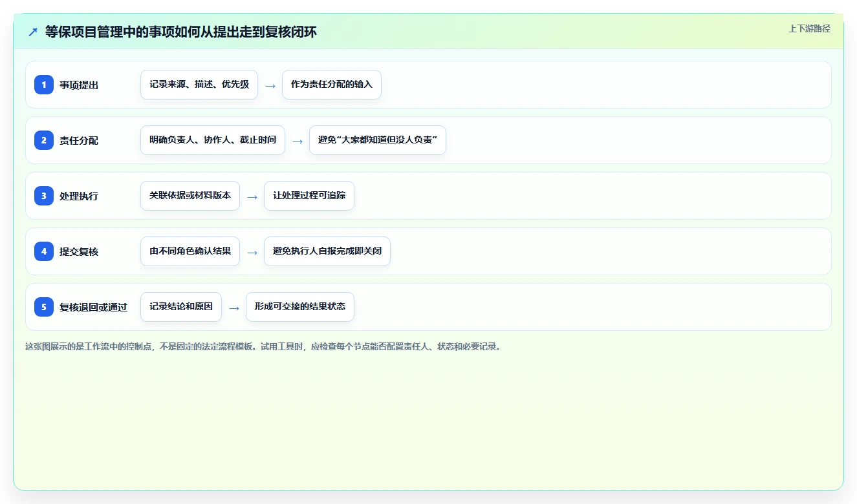Click step number 2 badge for 责任分配
The height and width of the screenshot is (504, 857).
tap(44, 140)
